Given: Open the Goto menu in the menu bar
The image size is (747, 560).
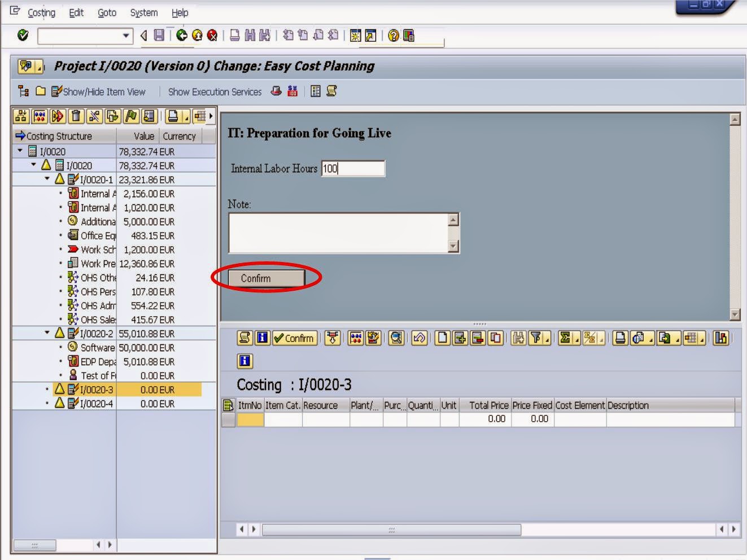Looking at the screenshot, I should click(x=107, y=12).
